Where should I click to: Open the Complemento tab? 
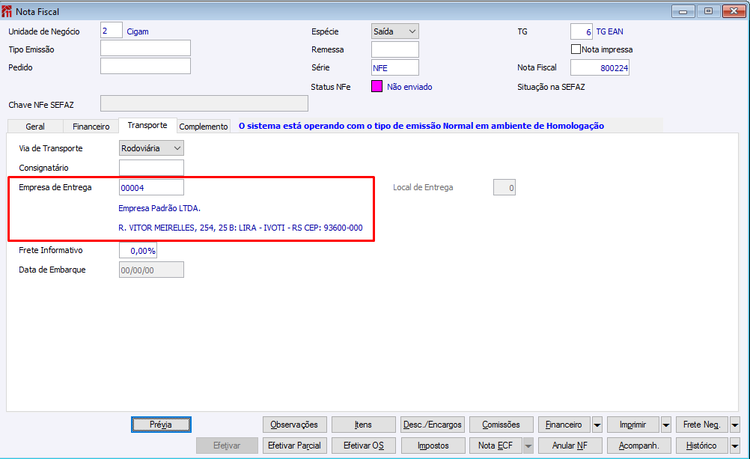pos(203,126)
